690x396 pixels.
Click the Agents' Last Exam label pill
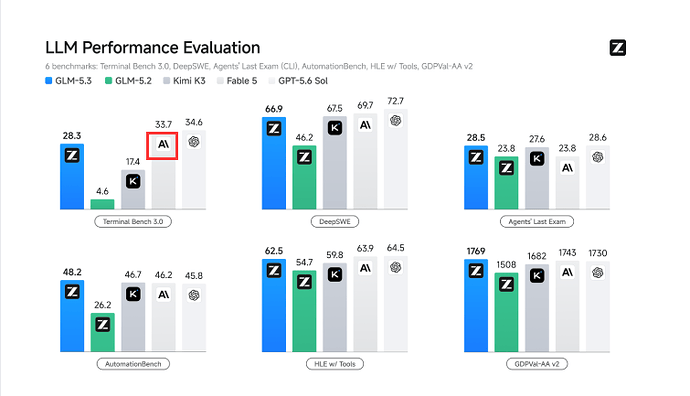tap(537, 221)
